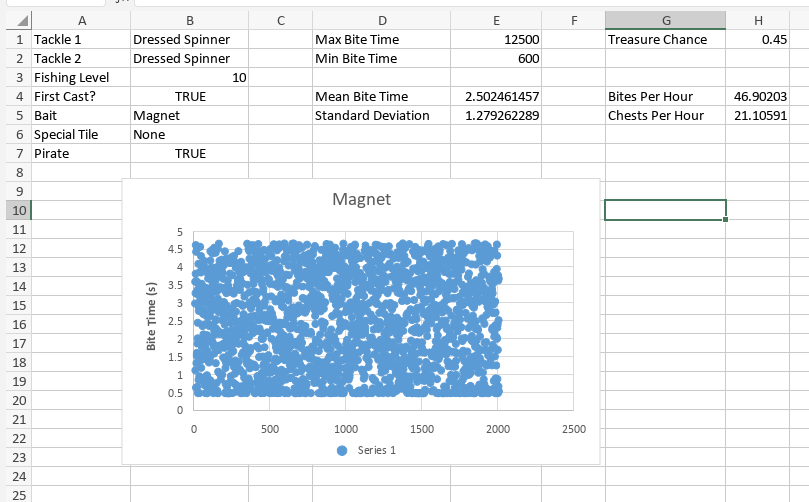Click the 'Treasure Chance' label

(x=666, y=40)
